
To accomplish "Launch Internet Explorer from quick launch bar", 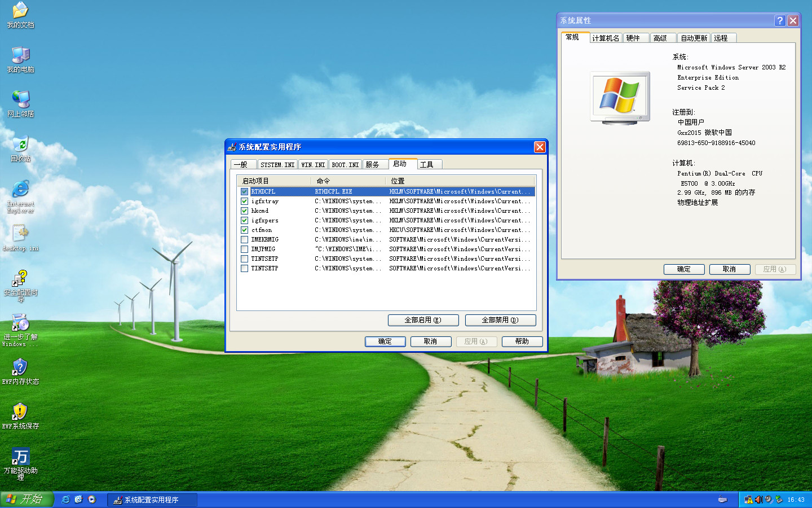I will click(x=65, y=500).
